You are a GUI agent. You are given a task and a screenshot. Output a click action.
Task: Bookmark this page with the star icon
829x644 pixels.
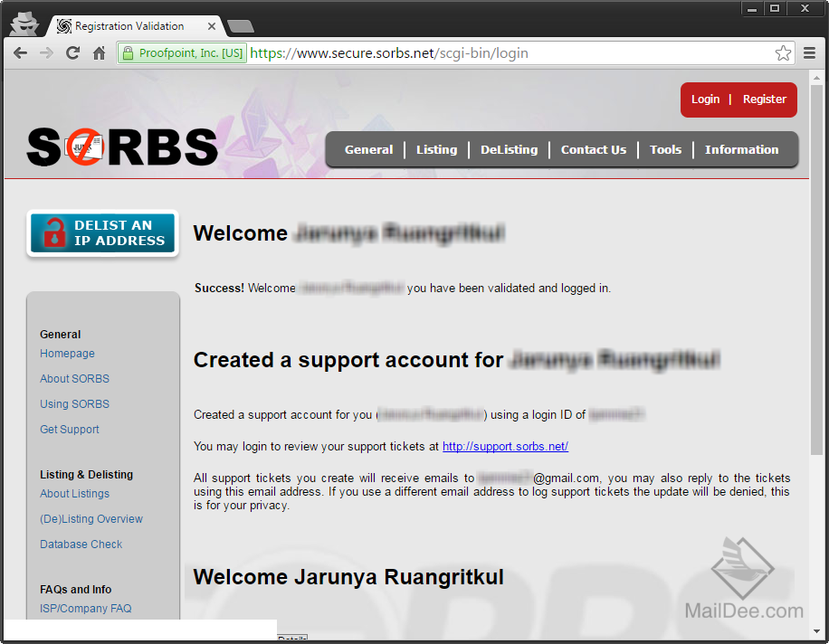point(783,52)
